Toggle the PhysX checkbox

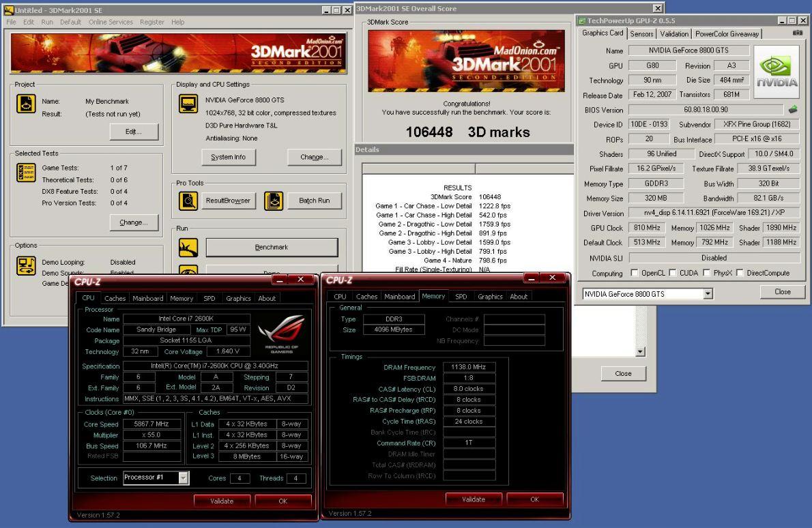[706, 273]
